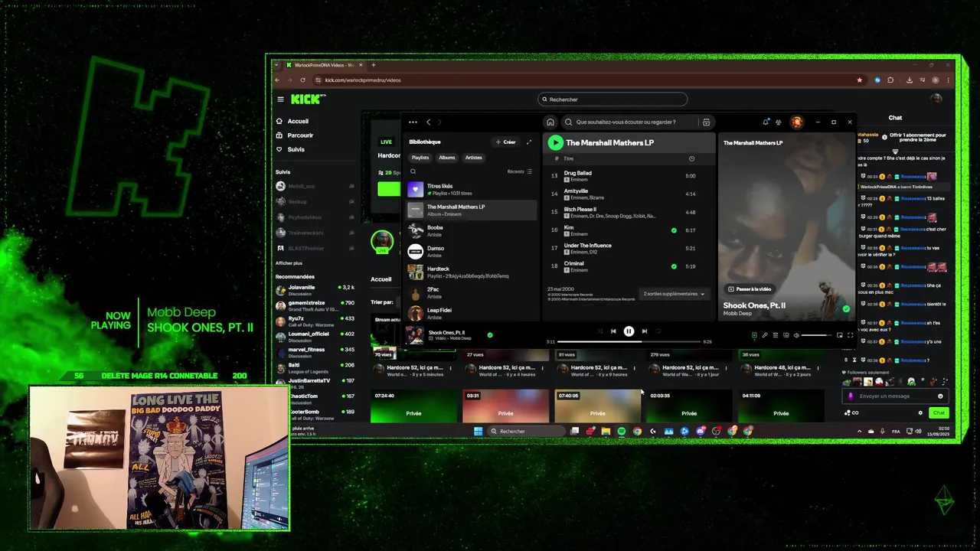Click green Chat send button

tap(939, 412)
